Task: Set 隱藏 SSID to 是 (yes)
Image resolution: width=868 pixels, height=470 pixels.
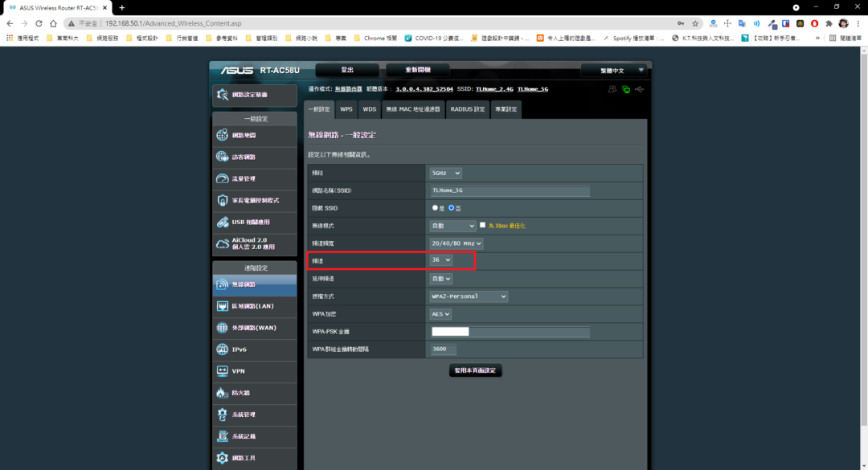Action: (435, 207)
